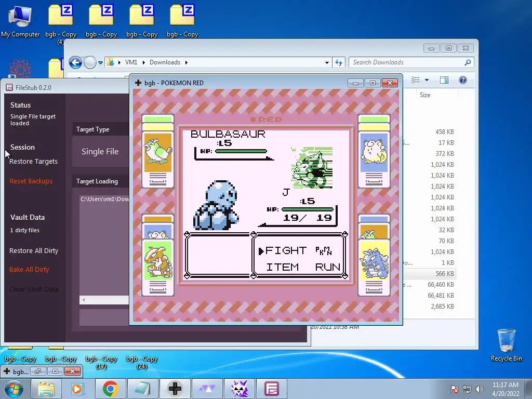Viewport: 532px width, 399px height.
Task: Open Google Chrome from taskbar
Action: [x=110, y=389]
